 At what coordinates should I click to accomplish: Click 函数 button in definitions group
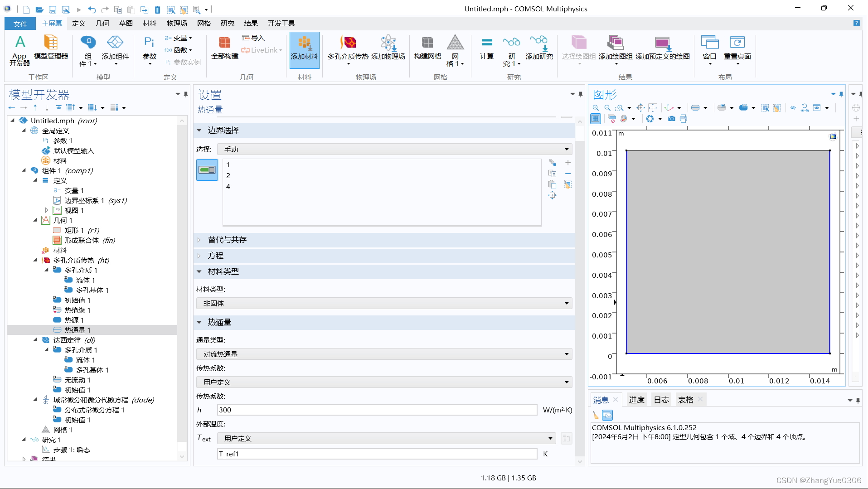tap(179, 50)
